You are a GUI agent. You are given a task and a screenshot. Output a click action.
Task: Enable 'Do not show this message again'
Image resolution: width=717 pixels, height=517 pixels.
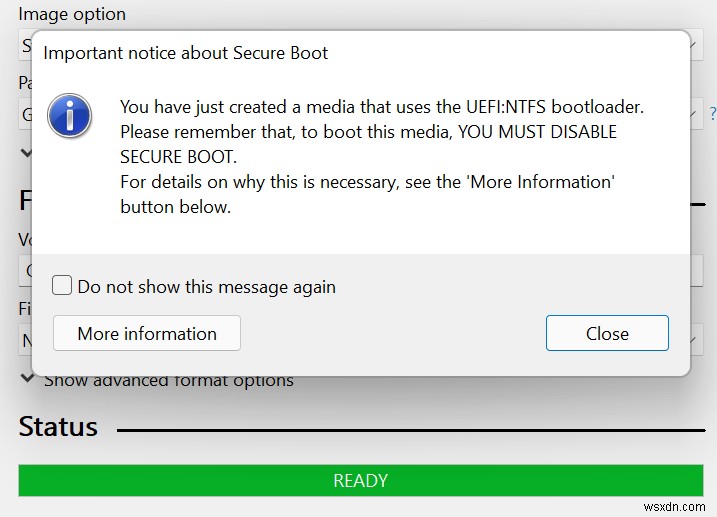coord(62,286)
